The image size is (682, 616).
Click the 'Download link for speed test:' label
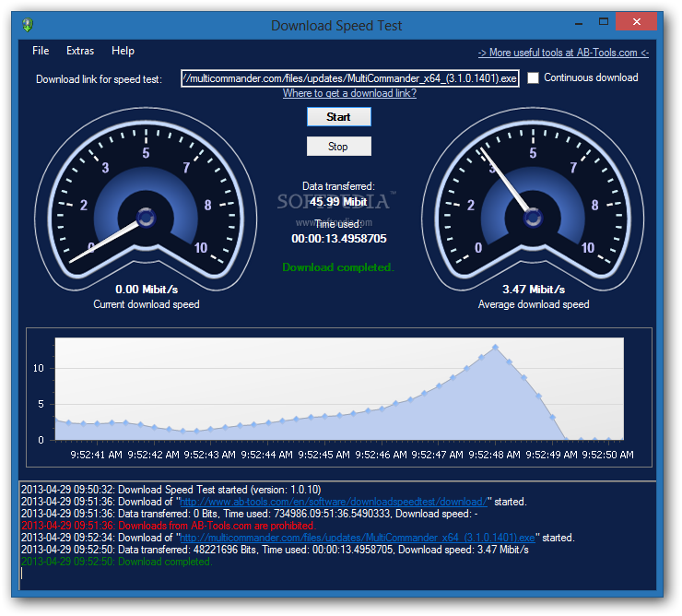pyautogui.click(x=99, y=79)
